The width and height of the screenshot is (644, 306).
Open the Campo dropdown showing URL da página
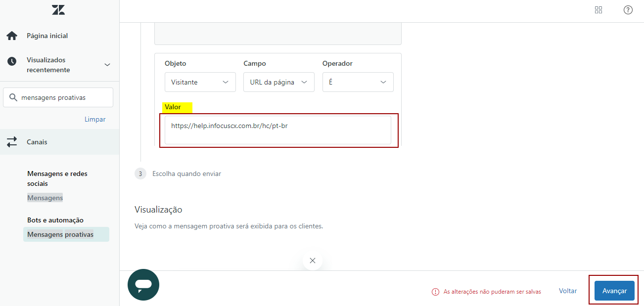(x=278, y=82)
